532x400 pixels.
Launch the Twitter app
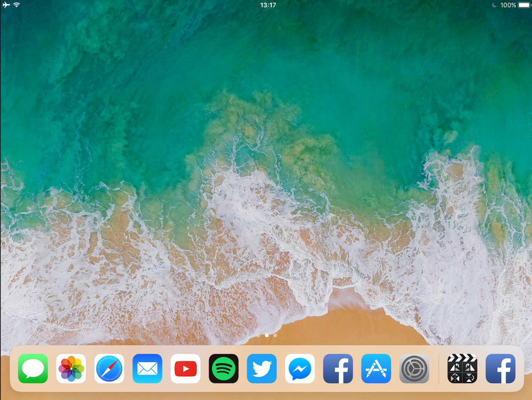(x=262, y=368)
